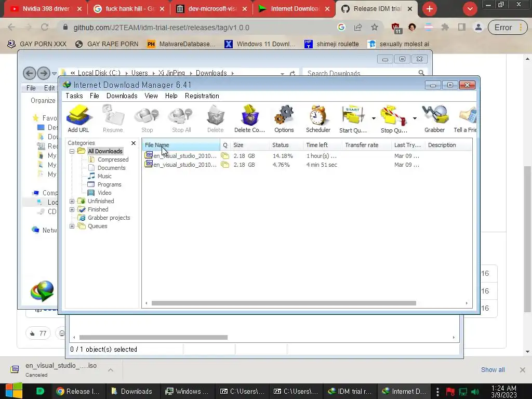Sort by Status column header
The width and height of the screenshot is (532, 399).
(286, 145)
